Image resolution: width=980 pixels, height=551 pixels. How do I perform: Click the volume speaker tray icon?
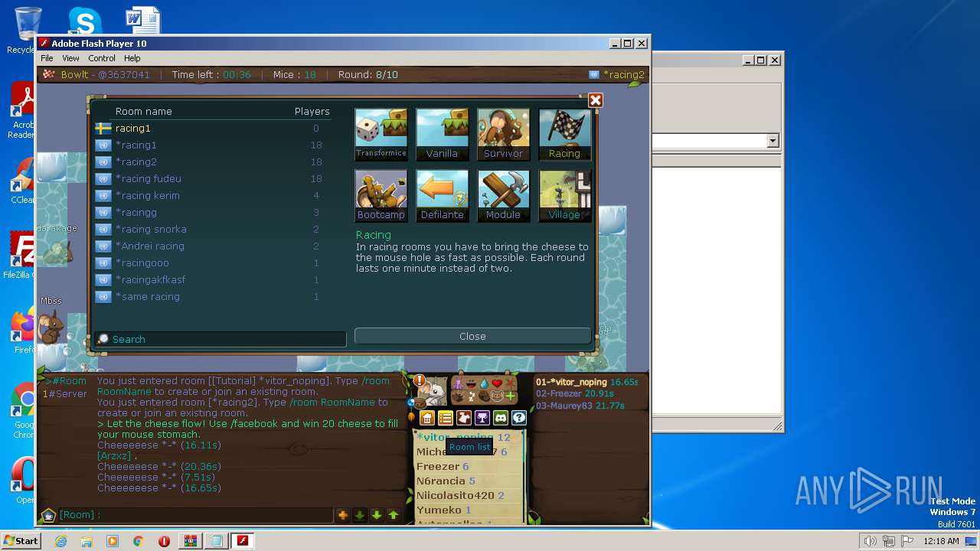click(x=870, y=541)
